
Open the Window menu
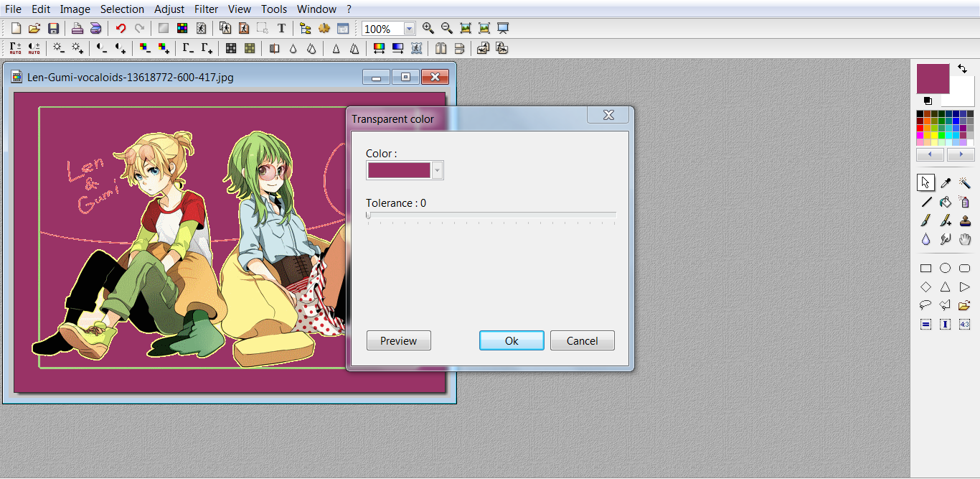tap(316, 9)
